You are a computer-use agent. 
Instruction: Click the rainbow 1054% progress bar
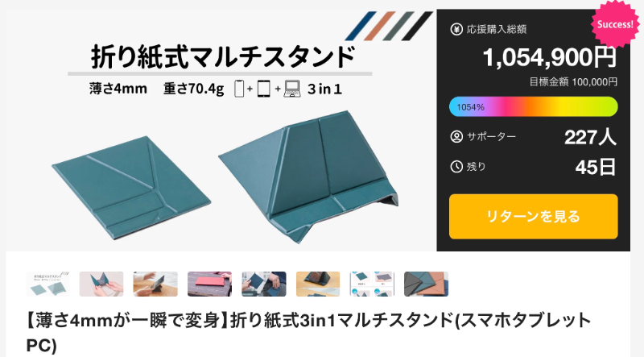(x=533, y=107)
